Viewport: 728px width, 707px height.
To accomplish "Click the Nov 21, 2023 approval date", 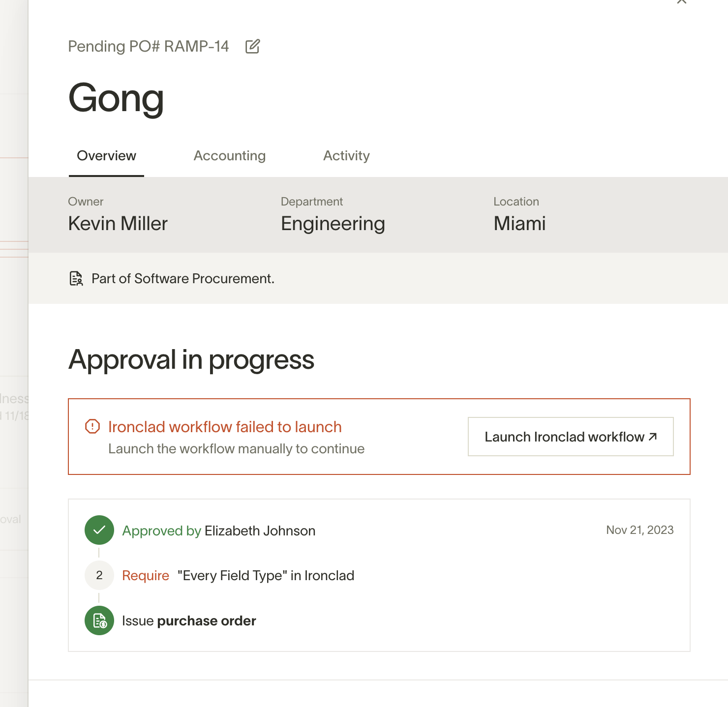I will tap(640, 530).
